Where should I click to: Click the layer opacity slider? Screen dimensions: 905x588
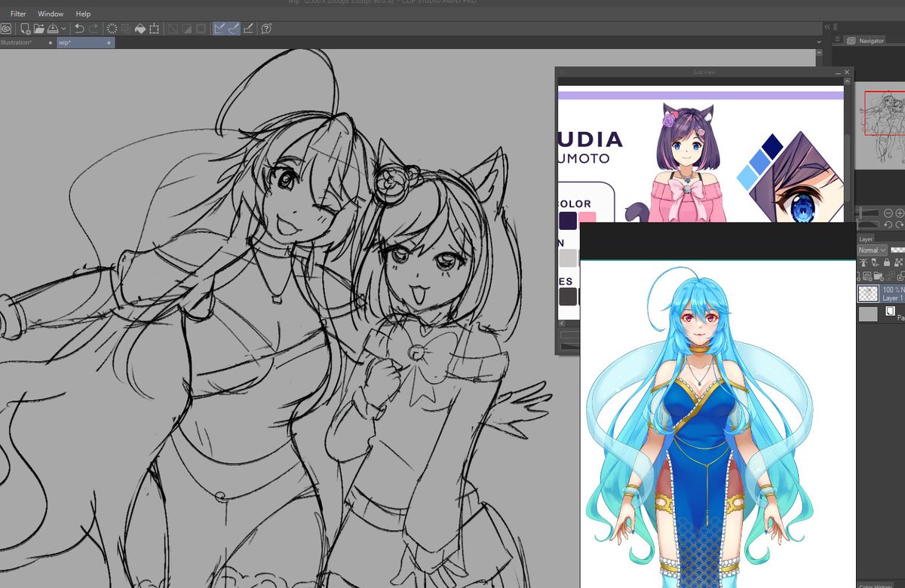point(897,250)
